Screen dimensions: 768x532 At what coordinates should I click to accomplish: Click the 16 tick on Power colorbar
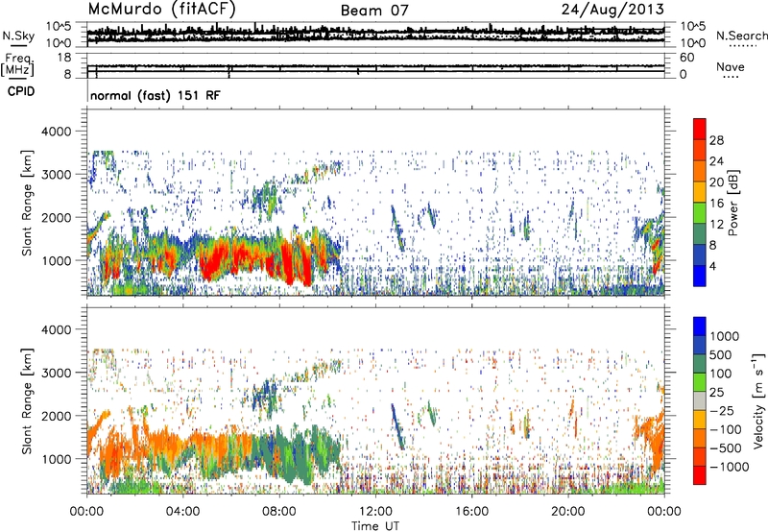(x=716, y=204)
